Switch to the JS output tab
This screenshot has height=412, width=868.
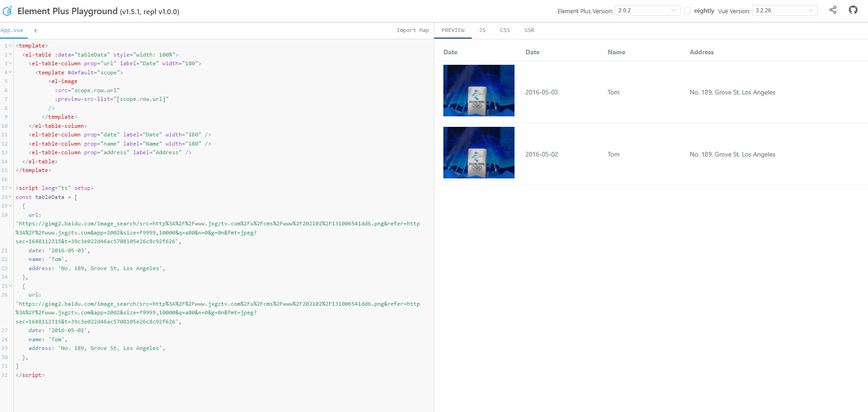point(482,31)
